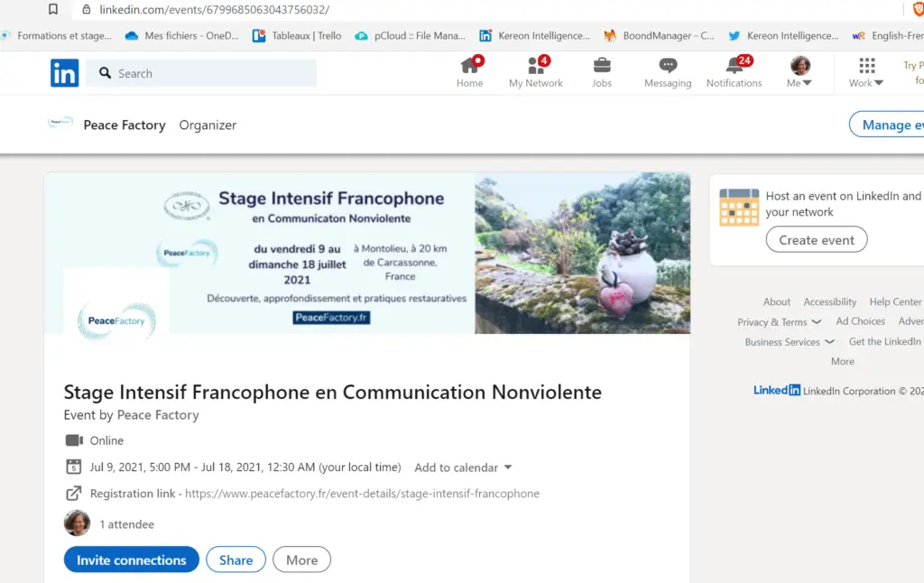Click the browser bookmark icon

coord(53,9)
